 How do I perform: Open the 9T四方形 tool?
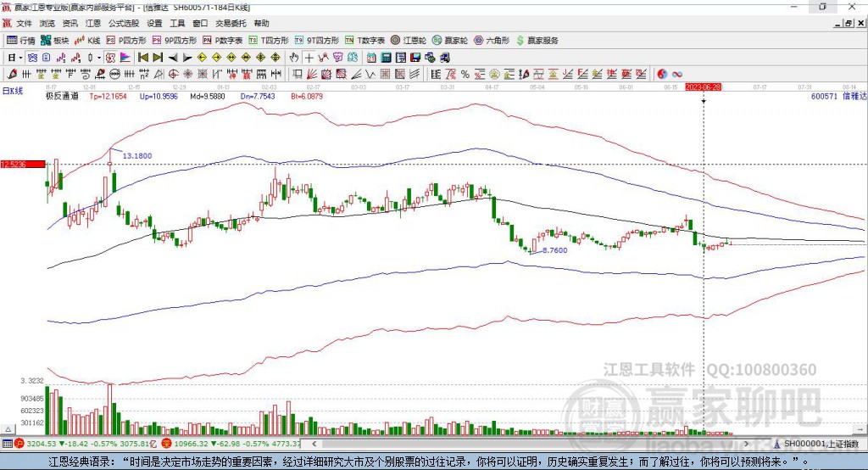(x=317, y=41)
